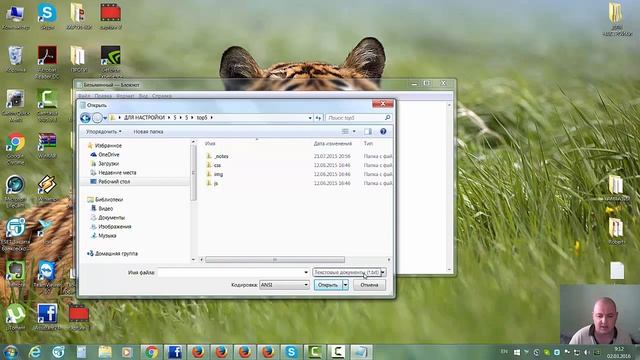Open the Документы library
640x360 pixels.
coord(111,218)
